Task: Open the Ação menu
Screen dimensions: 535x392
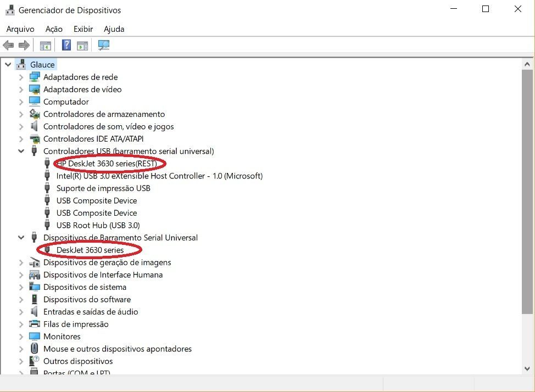Action: coord(54,29)
